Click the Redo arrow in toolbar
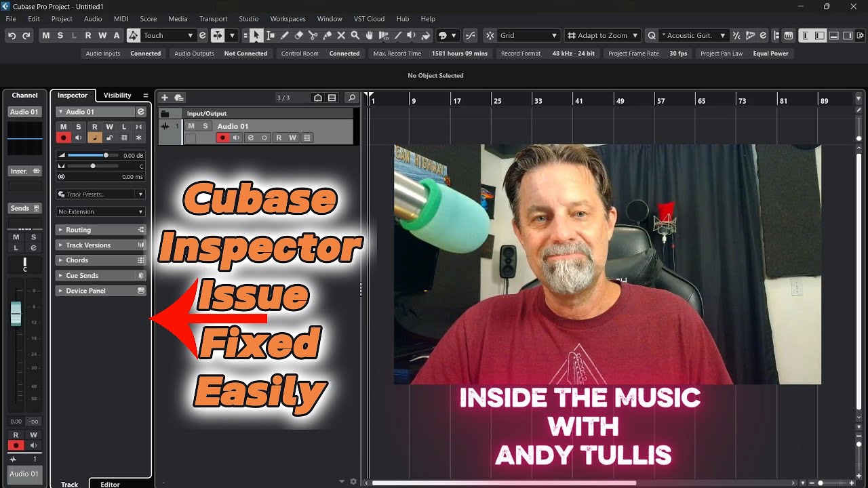 (x=26, y=35)
